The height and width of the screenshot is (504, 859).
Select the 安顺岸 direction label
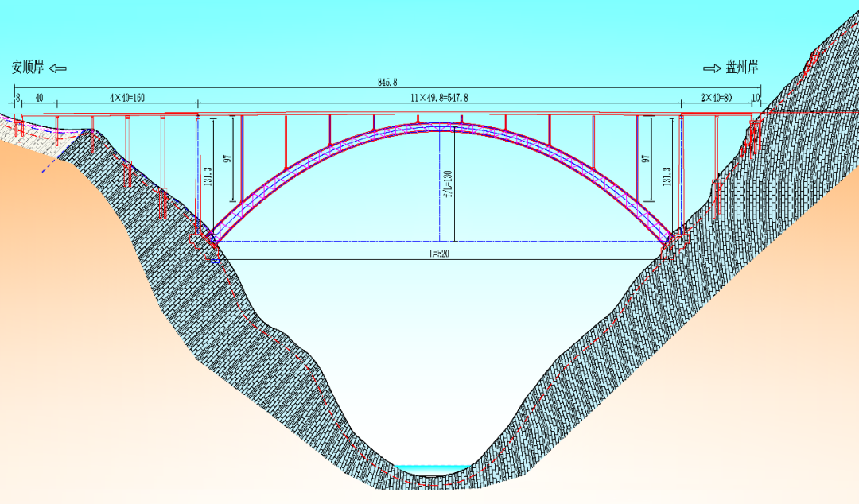[x=29, y=68]
